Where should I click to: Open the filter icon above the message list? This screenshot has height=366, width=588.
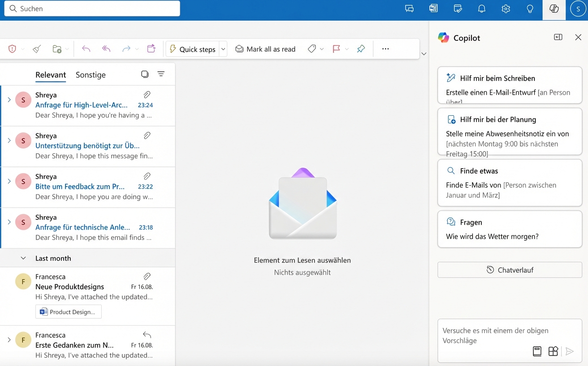click(x=161, y=74)
